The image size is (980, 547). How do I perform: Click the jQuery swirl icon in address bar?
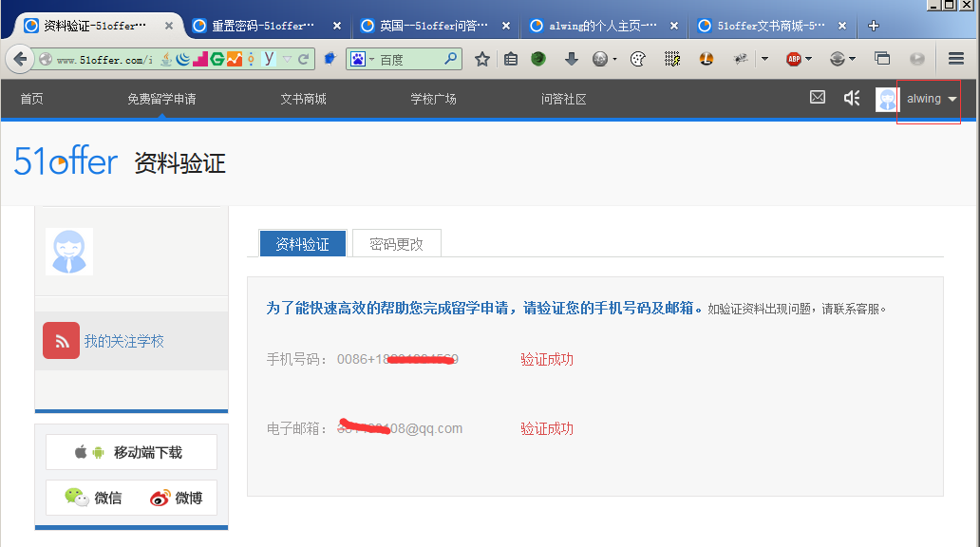pyautogui.click(x=182, y=59)
